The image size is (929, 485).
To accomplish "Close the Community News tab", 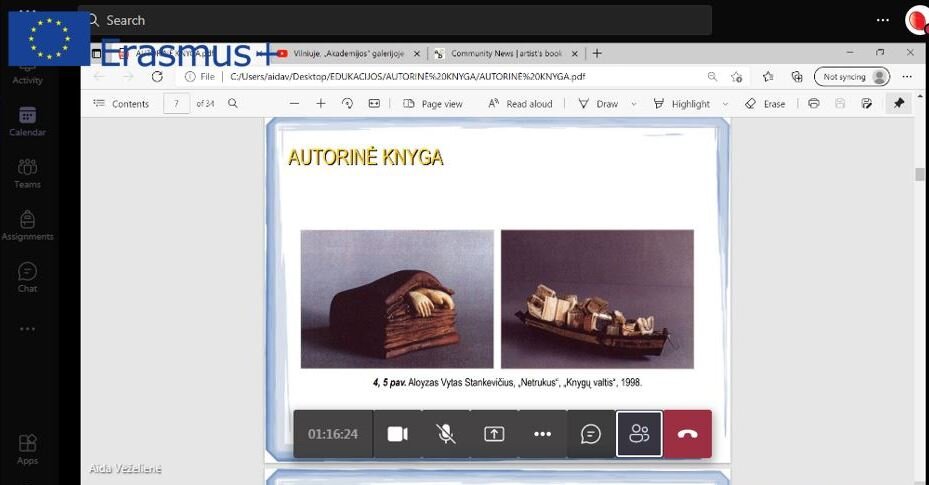I will [x=574, y=53].
